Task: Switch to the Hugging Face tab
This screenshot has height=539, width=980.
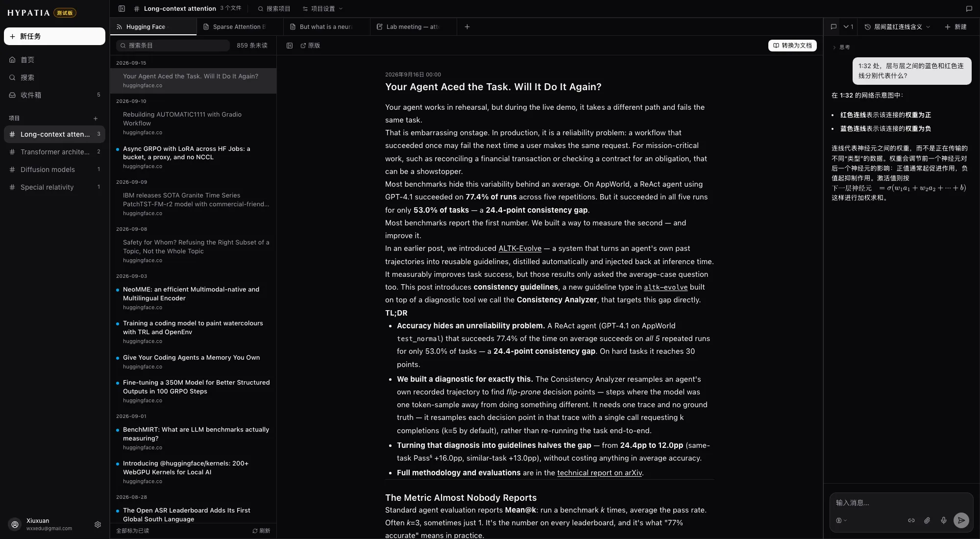Action: (x=153, y=27)
